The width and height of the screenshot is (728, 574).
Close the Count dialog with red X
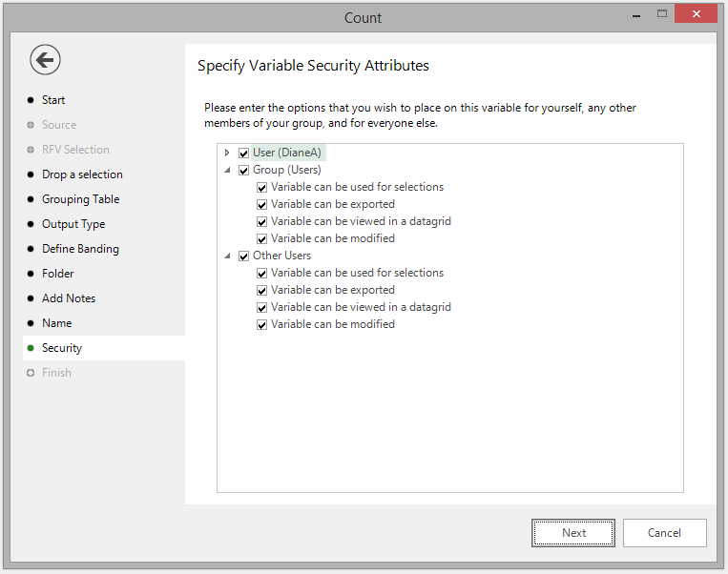pos(696,14)
